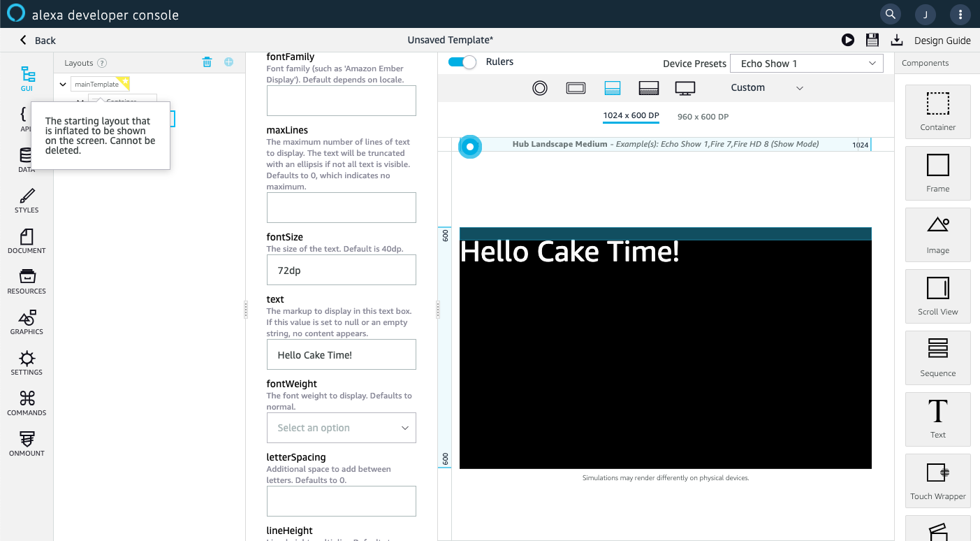Delete layout using the trash icon

click(x=207, y=62)
